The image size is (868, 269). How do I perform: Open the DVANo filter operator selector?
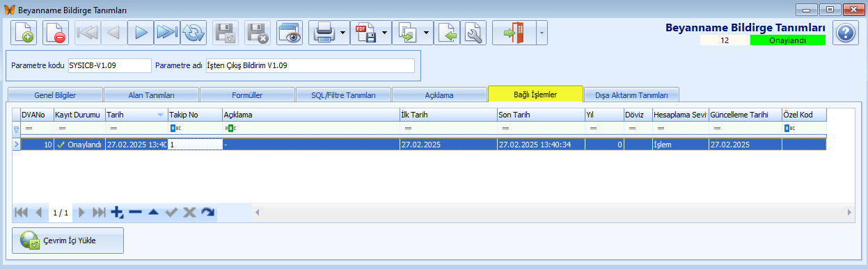(29, 129)
